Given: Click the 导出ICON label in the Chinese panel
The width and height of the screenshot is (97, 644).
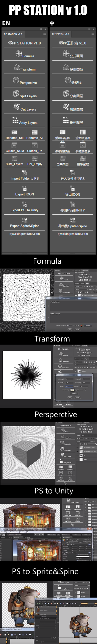Looking at the screenshot, I should click(x=73, y=195).
